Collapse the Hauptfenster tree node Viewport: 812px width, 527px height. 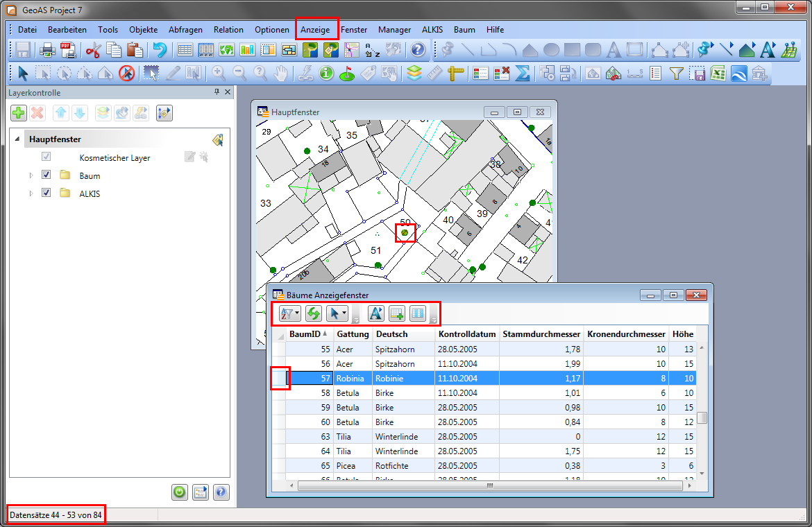click(17, 139)
